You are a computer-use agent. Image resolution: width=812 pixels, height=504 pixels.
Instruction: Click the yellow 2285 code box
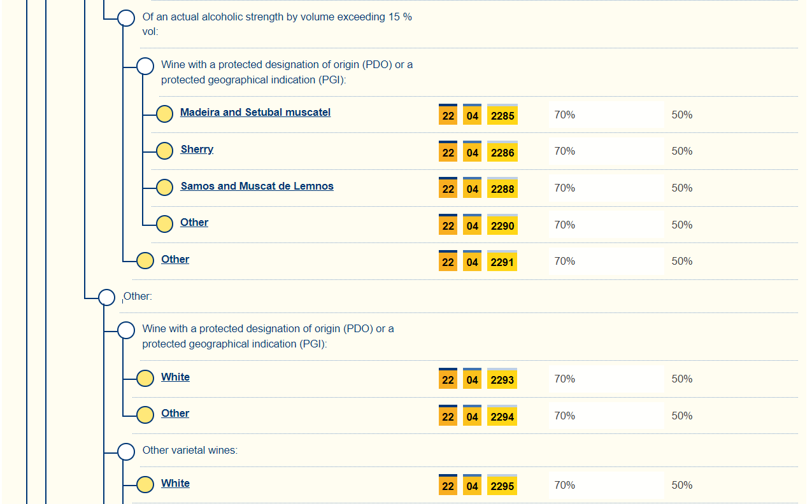(502, 116)
